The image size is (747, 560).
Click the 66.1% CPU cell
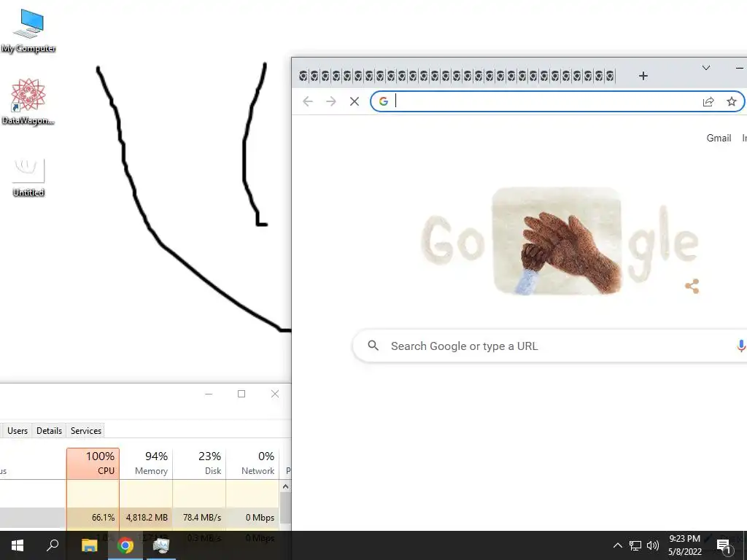point(93,518)
